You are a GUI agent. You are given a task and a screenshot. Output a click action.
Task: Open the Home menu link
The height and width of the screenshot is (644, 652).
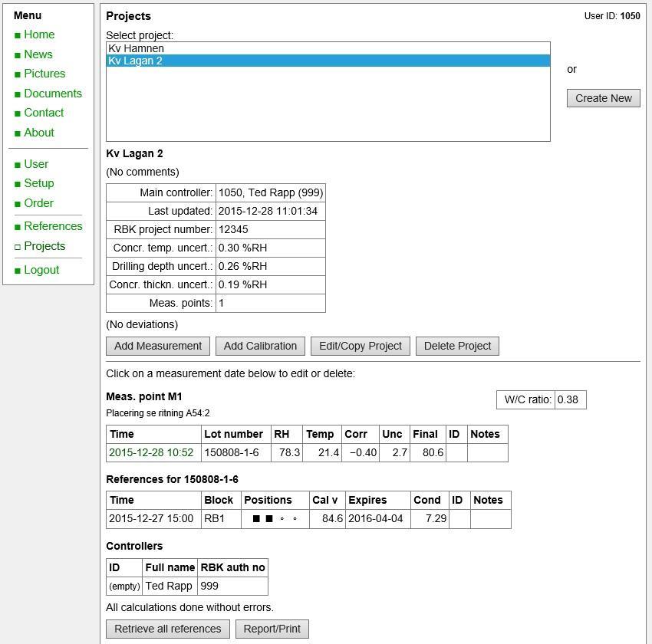(39, 34)
